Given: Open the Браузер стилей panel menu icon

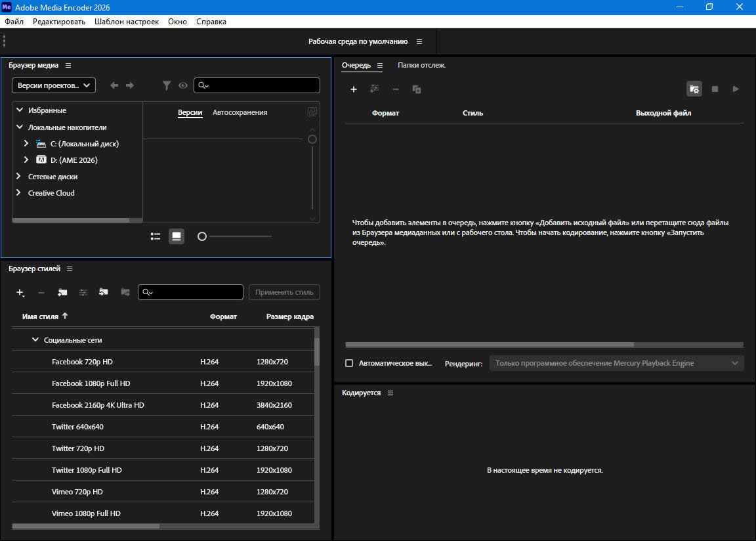Looking at the screenshot, I should (x=70, y=269).
